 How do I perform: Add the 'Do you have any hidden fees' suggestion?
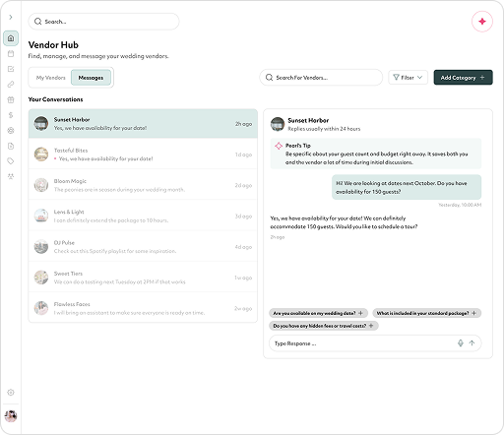tap(324, 326)
